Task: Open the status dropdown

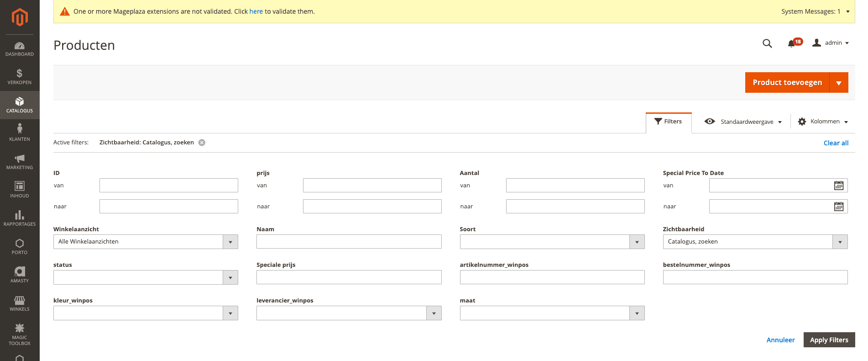Action: point(146,277)
